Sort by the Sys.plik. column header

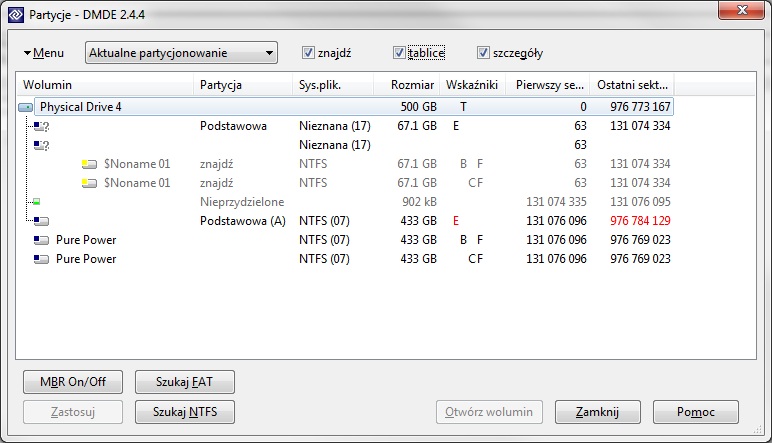tap(333, 85)
